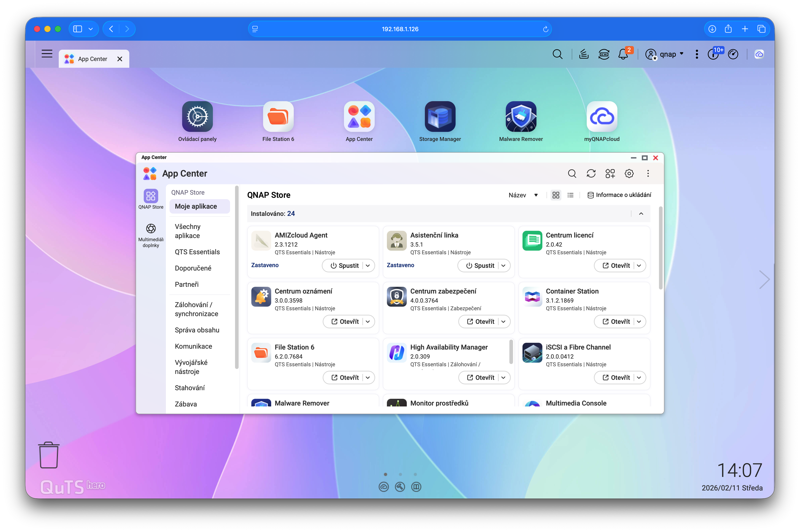Expand Container Station Otevřít dropdown arrow
The height and width of the screenshot is (532, 800).
click(x=639, y=322)
